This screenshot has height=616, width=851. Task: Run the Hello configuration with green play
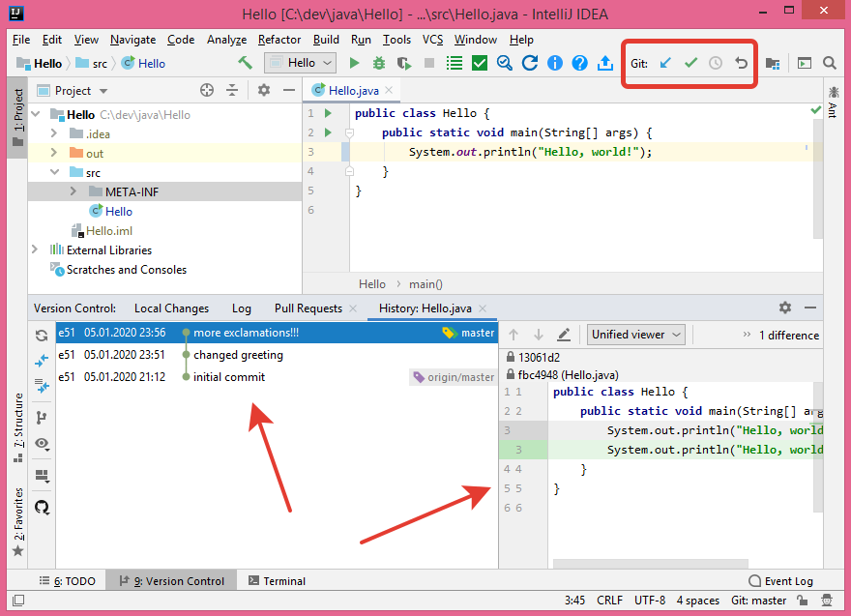354,64
